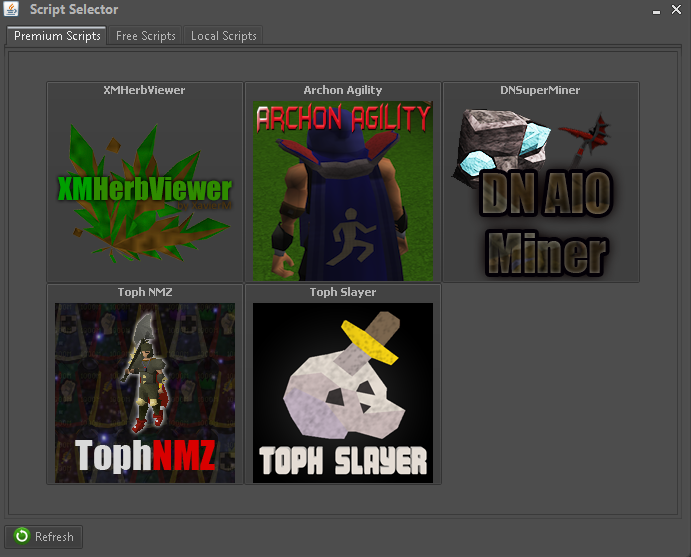Switch to the Premium Scripts tab
The width and height of the screenshot is (691, 557).
pyautogui.click(x=56, y=36)
